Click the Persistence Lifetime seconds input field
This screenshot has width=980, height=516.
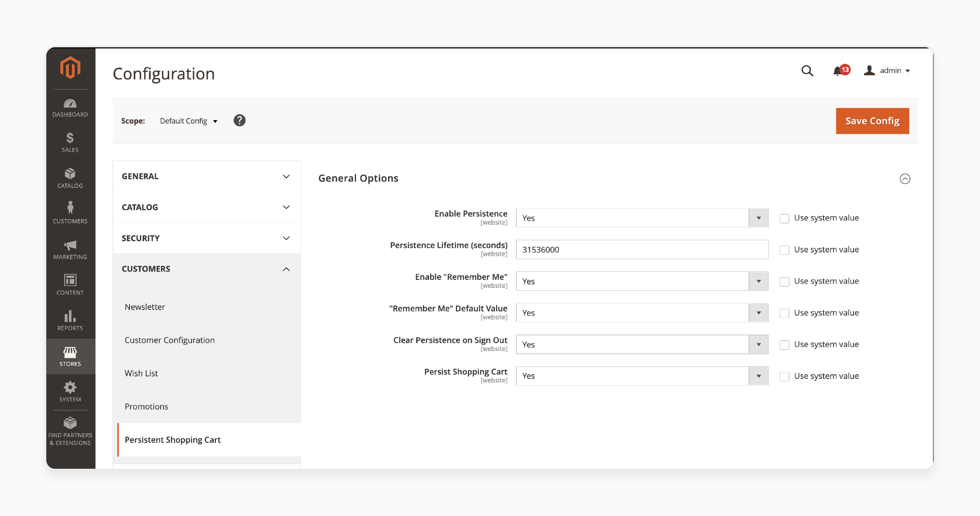pos(642,249)
